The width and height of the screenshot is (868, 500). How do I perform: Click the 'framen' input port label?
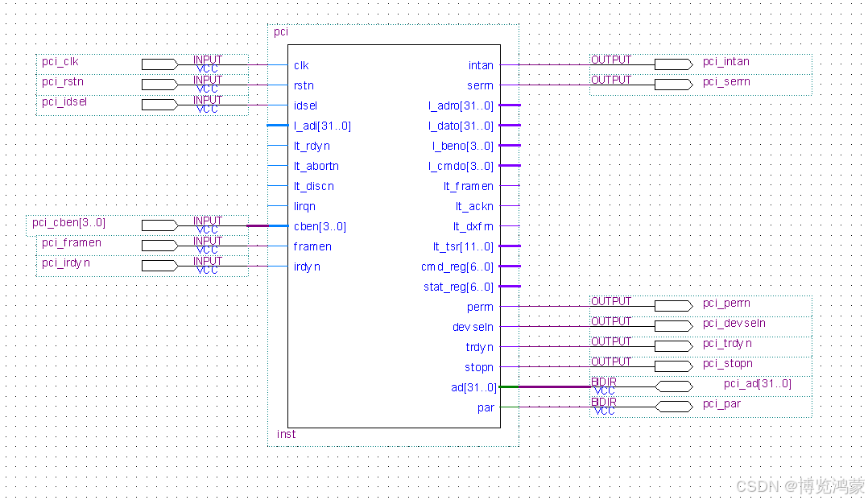[x=312, y=246]
